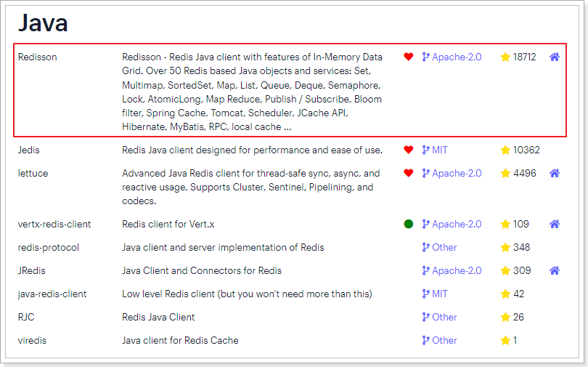The height and width of the screenshot is (367, 588).
Task: Click the JRedis client name
Action: point(31,271)
